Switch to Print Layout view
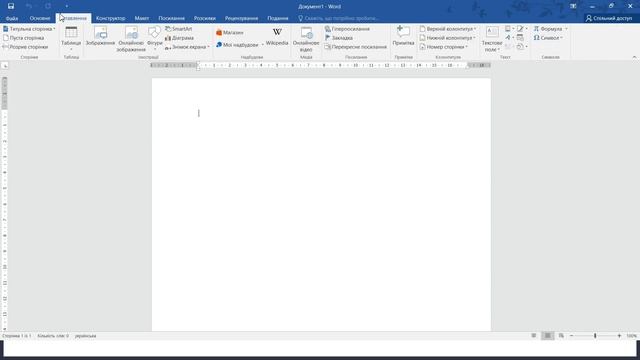Image resolution: width=640 pixels, height=360 pixels. [548, 336]
